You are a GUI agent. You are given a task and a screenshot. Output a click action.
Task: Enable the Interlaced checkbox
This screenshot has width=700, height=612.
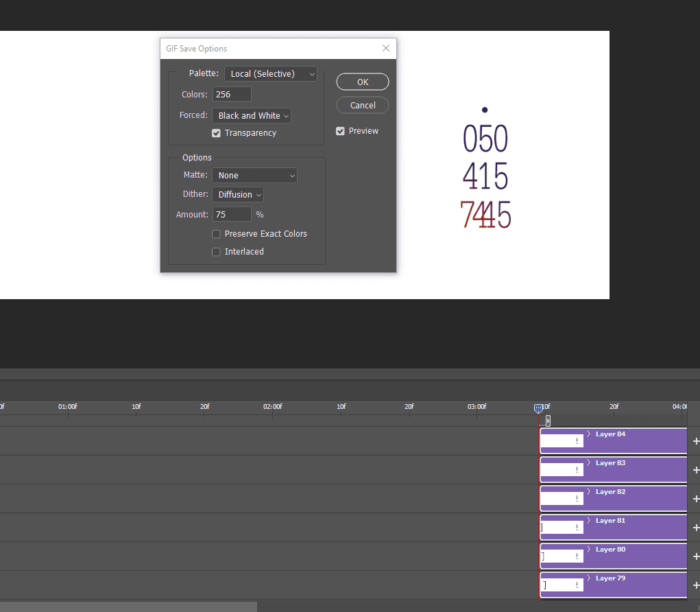(216, 252)
